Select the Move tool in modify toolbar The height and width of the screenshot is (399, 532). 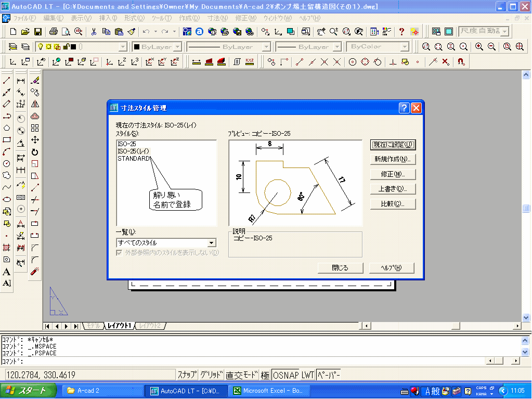click(35, 140)
